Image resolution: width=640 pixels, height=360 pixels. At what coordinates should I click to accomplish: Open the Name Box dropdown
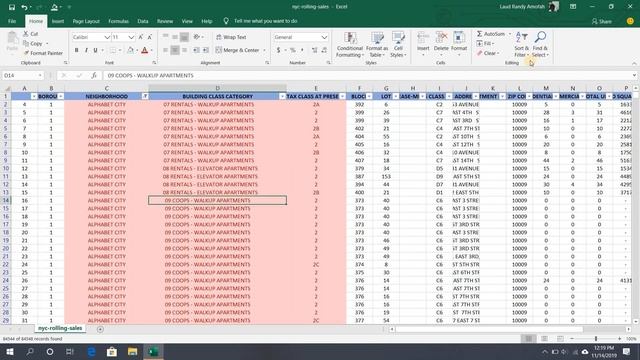[40, 75]
